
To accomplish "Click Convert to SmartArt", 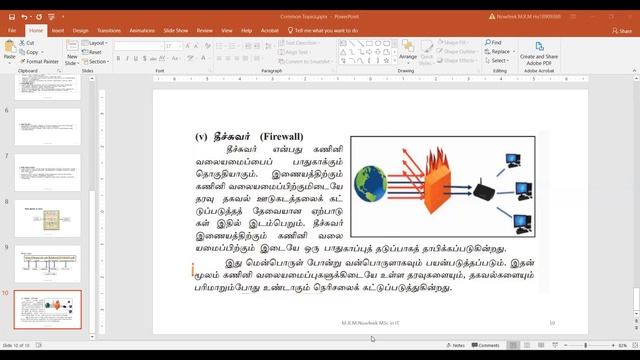I will 306,62.
